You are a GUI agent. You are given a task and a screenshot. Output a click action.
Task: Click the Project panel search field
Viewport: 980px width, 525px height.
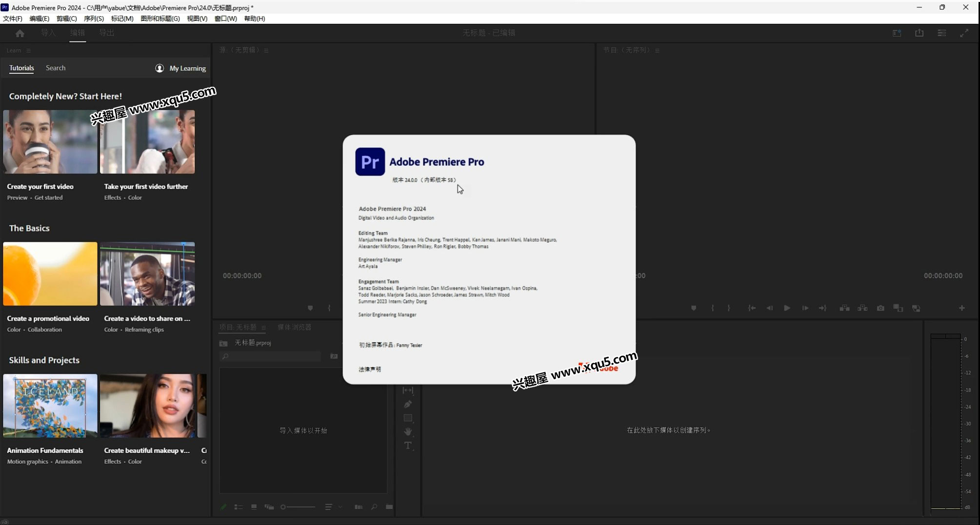tap(270, 357)
